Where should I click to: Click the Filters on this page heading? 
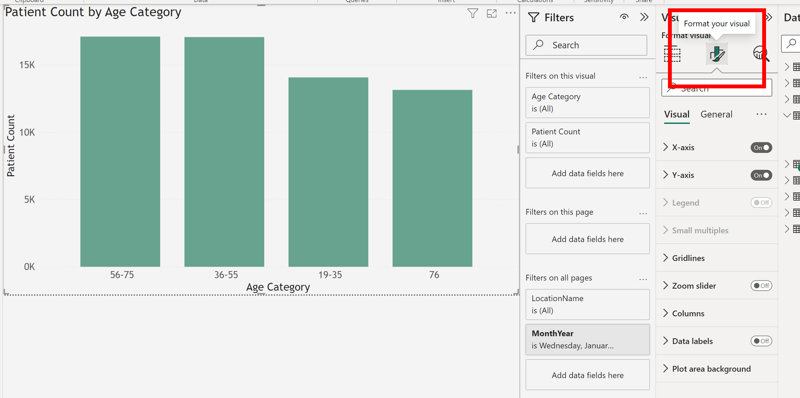[559, 212]
